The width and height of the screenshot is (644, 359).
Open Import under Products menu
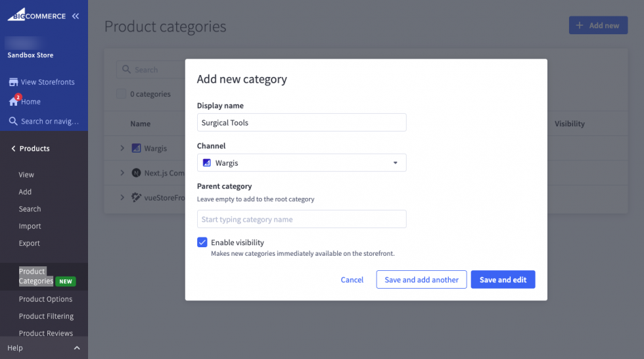30,226
